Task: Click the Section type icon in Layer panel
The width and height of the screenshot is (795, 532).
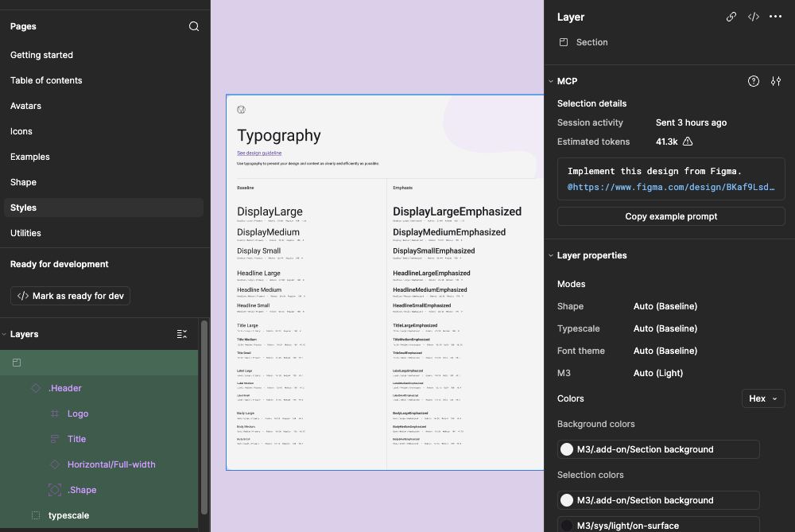Action: pyautogui.click(x=564, y=42)
